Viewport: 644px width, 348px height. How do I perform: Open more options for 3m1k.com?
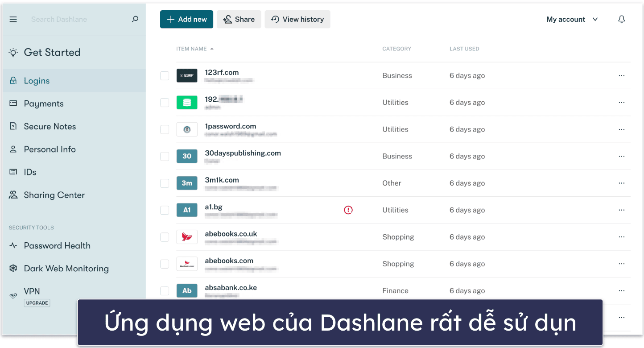[622, 183]
